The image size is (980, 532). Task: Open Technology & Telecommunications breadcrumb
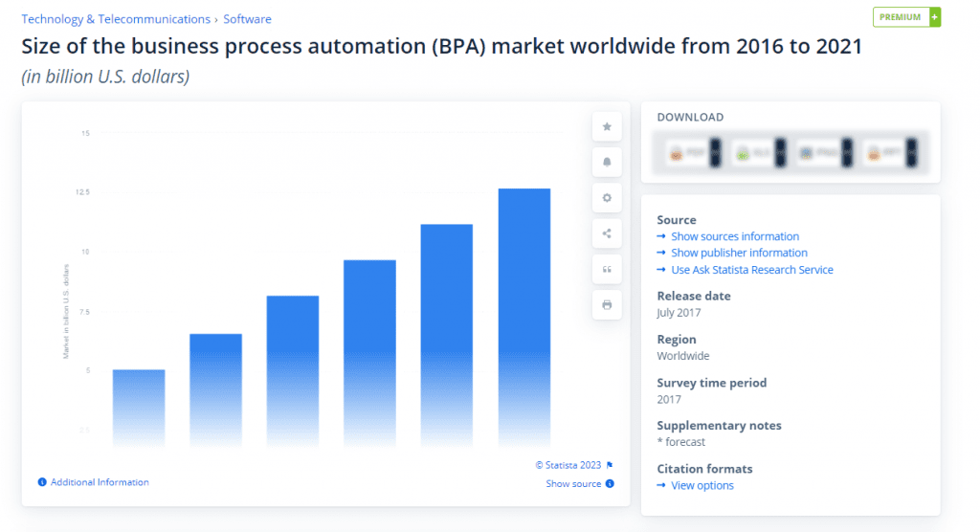tap(116, 19)
